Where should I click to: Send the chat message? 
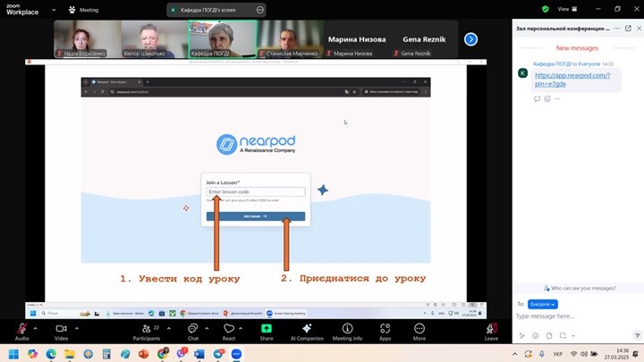pos(637,336)
